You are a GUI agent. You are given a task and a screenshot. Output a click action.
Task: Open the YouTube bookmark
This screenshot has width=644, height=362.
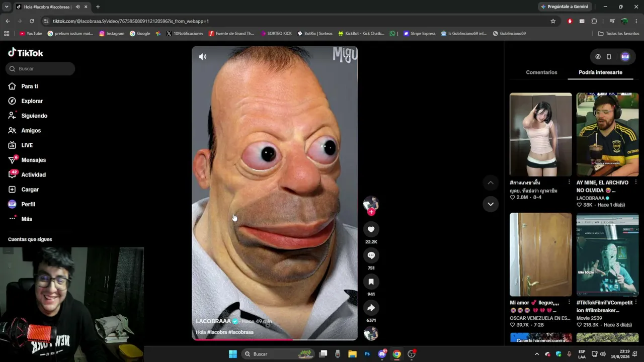pyautogui.click(x=31, y=34)
